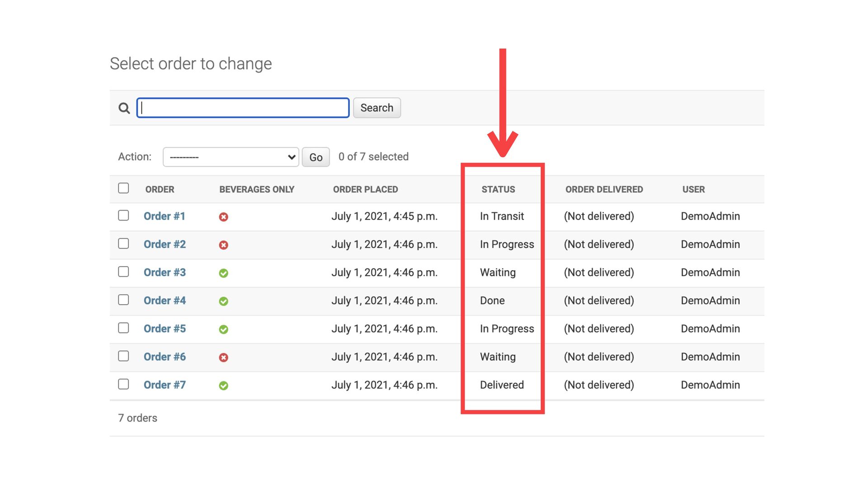The width and height of the screenshot is (868, 488).
Task: Open the Order #2 link
Action: point(165,244)
